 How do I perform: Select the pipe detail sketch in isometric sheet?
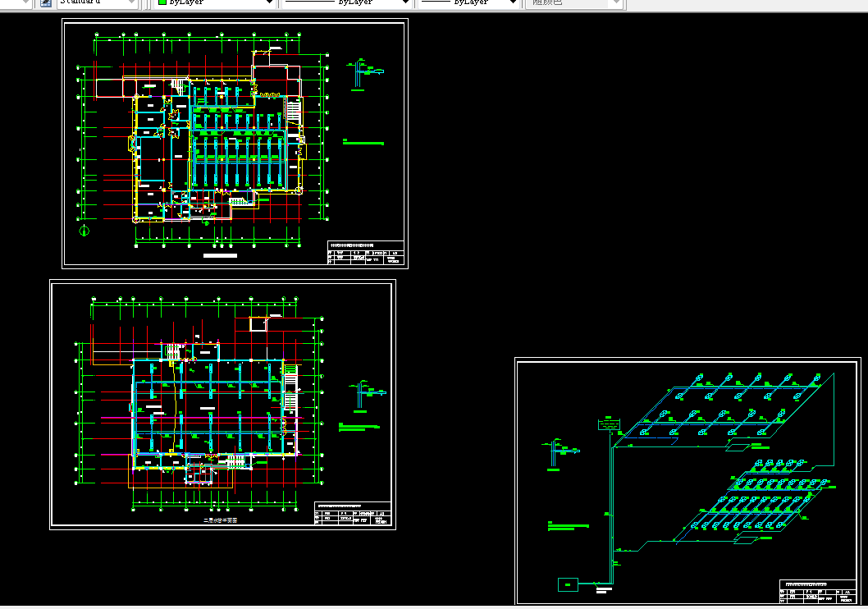[x=560, y=454]
